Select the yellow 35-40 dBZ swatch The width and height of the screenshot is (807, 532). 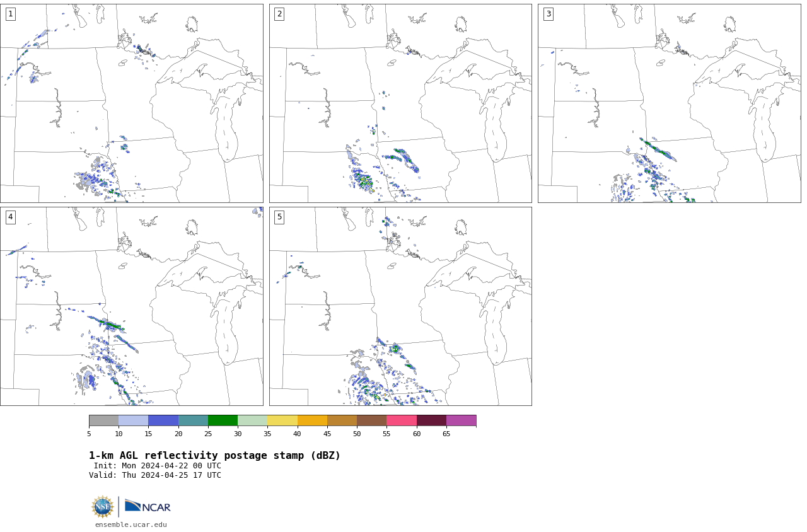click(x=282, y=420)
